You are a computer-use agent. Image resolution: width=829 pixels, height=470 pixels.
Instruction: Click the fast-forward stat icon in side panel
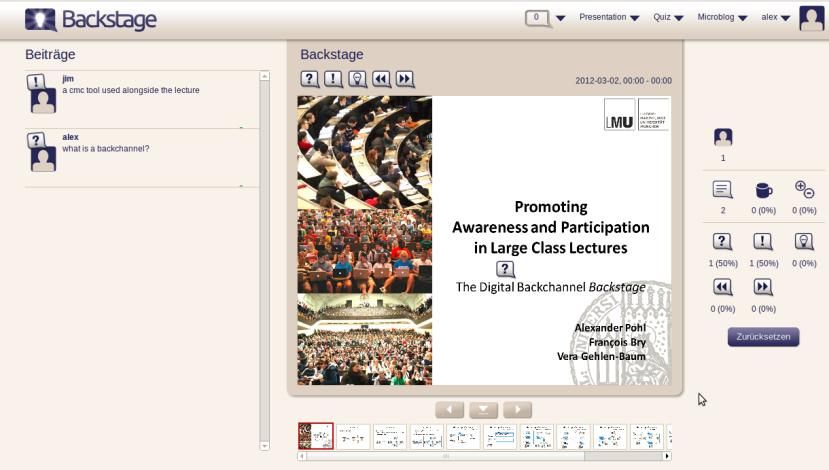(x=763, y=287)
